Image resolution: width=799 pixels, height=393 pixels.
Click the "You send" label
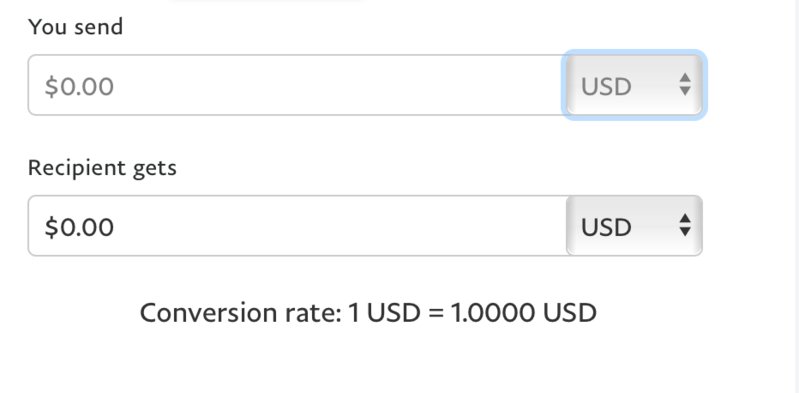[x=75, y=27]
